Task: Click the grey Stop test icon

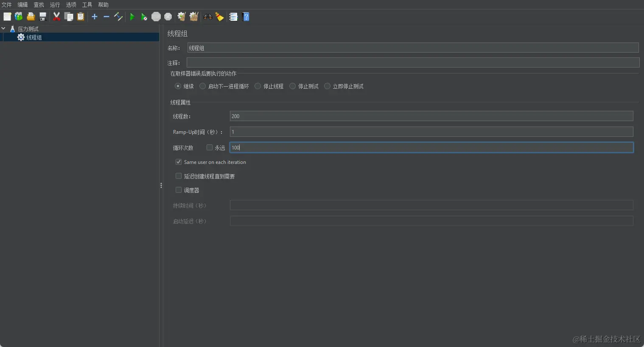Action: [156, 17]
